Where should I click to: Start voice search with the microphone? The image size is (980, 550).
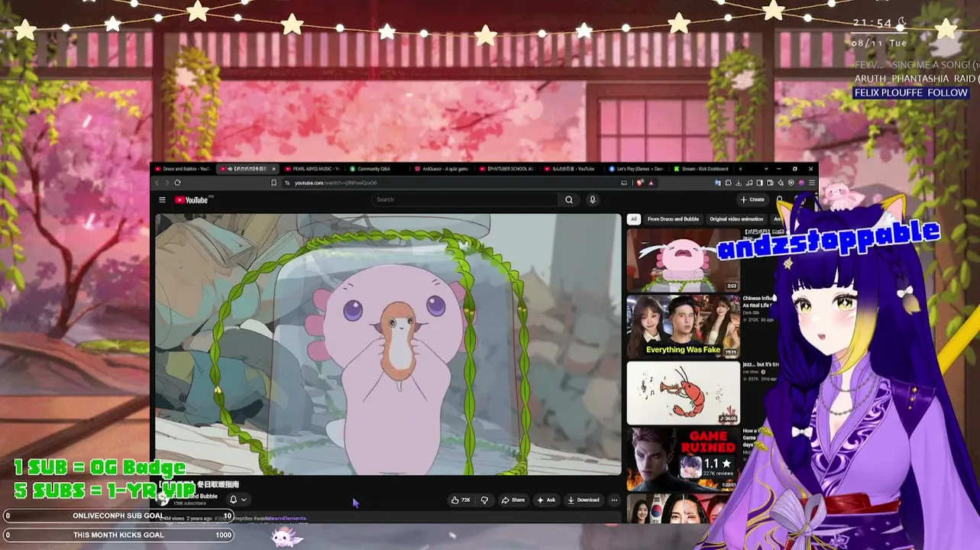click(x=592, y=200)
